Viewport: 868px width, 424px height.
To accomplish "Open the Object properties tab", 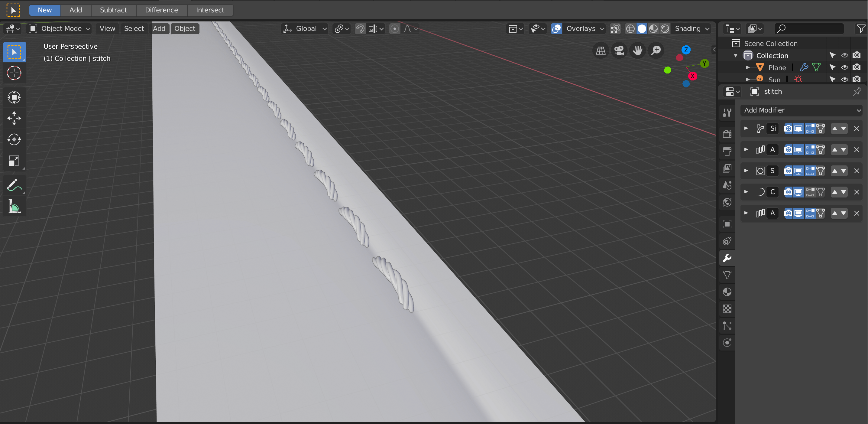I will point(727,224).
